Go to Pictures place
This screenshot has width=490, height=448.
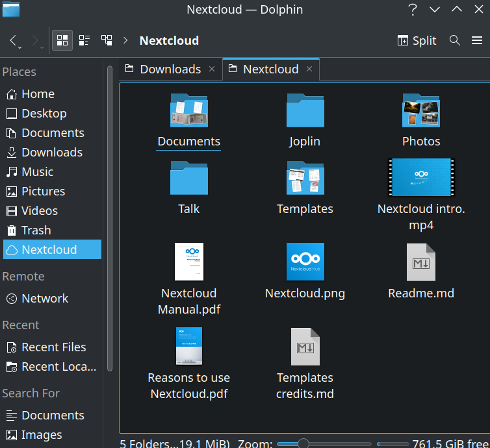tap(52, 192)
